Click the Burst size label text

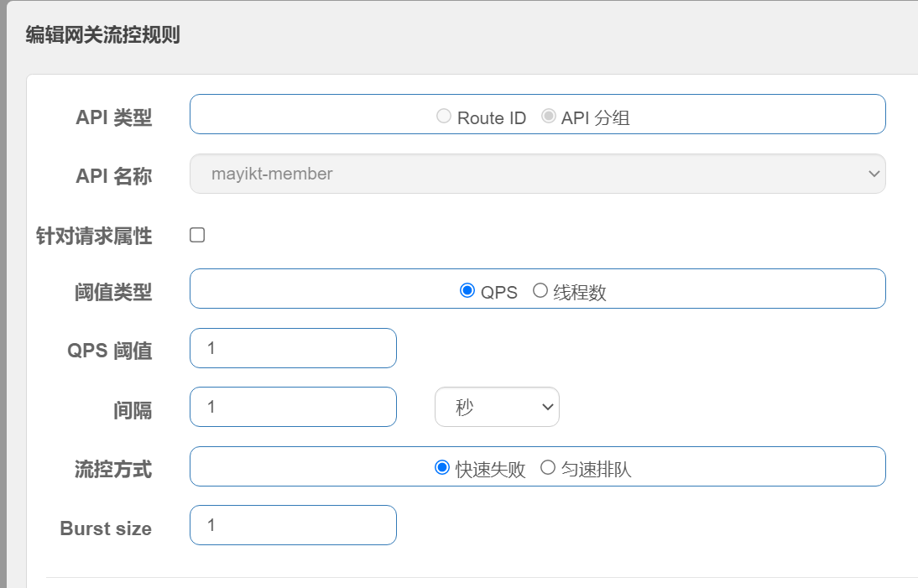[106, 528]
